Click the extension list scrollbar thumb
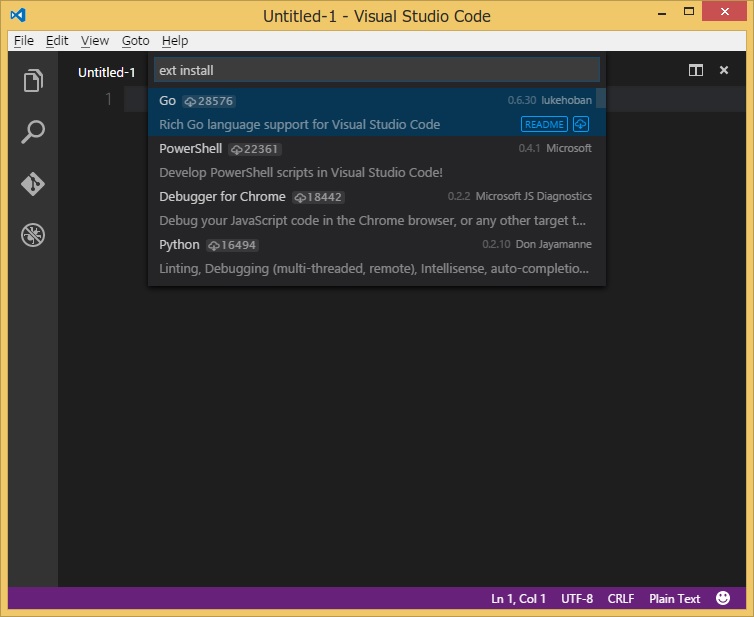 (x=601, y=98)
